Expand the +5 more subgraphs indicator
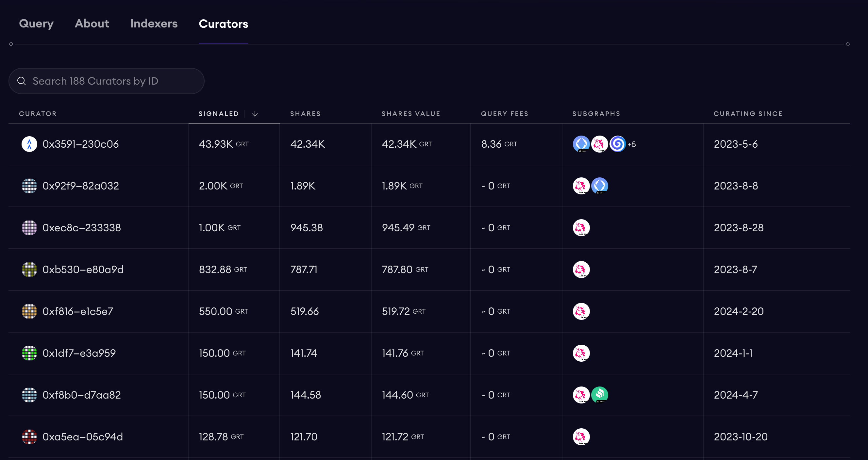The height and width of the screenshot is (460, 868). point(632,144)
